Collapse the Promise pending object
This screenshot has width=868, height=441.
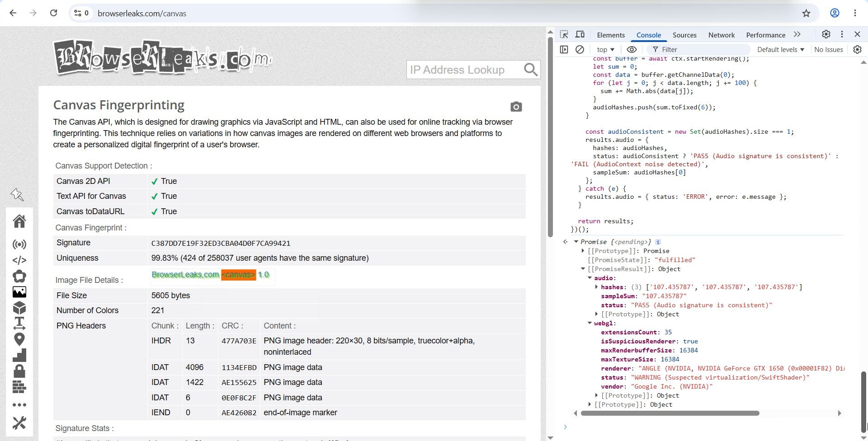(576, 242)
